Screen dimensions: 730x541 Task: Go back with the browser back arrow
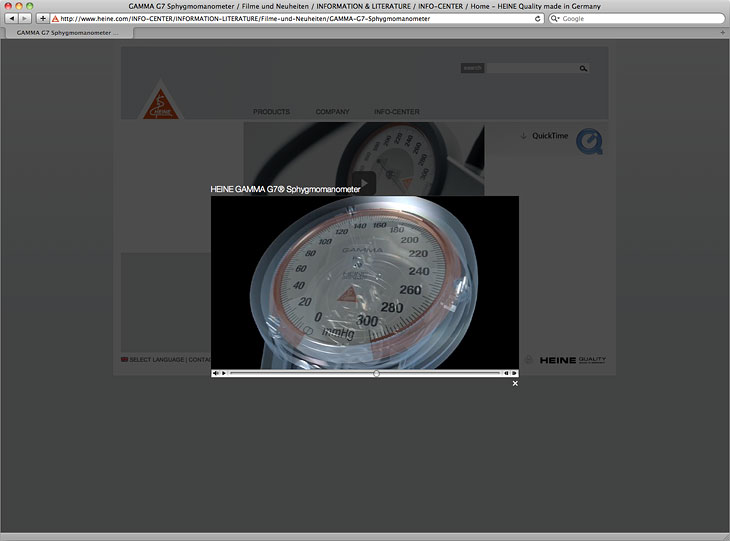tap(12, 19)
